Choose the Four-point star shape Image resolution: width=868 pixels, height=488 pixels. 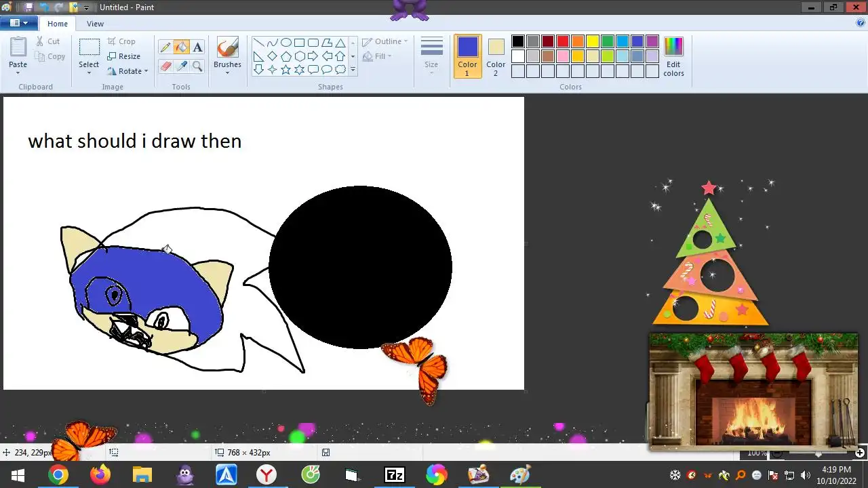272,69
